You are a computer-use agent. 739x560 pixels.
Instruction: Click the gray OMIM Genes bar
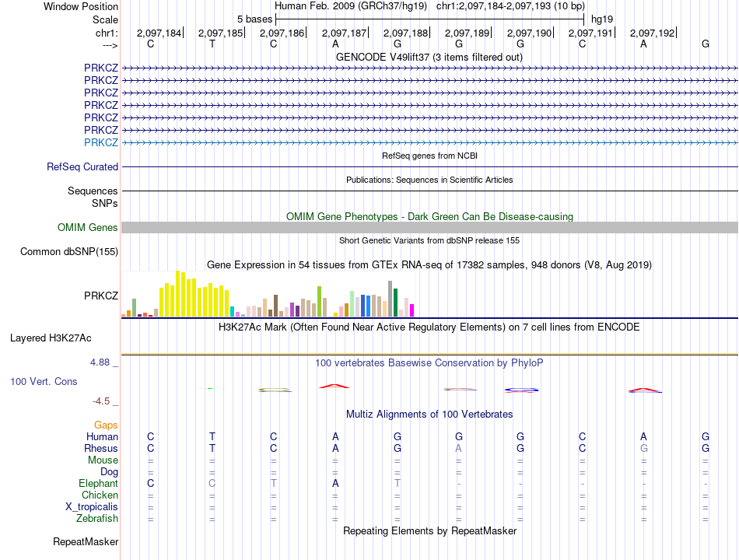pyautogui.click(x=430, y=228)
